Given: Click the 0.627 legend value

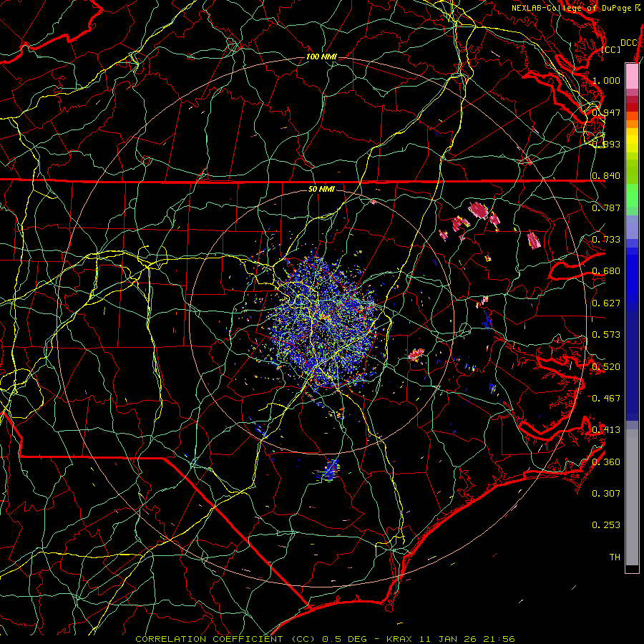Looking at the screenshot, I should pyautogui.click(x=606, y=303).
